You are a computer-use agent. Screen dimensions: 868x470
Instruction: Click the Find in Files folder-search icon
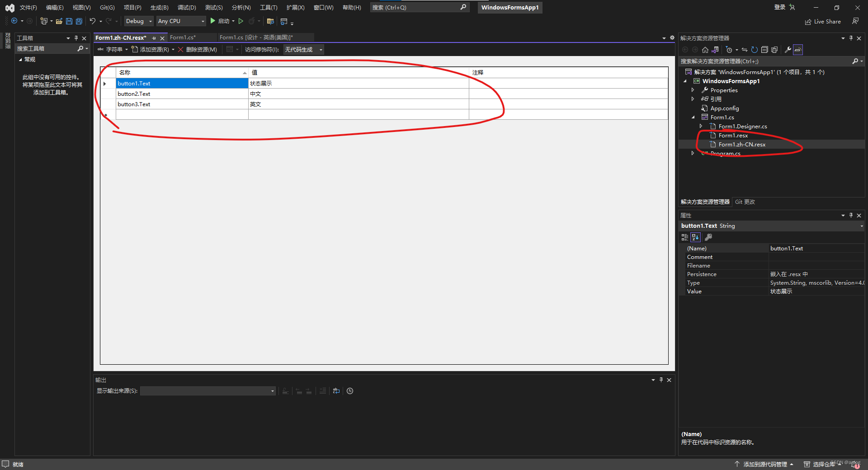270,21
